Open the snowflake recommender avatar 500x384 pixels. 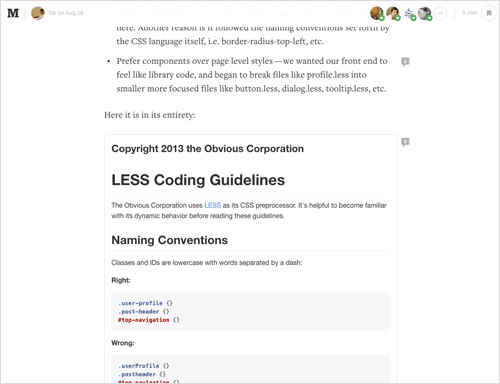pos(409,13)
